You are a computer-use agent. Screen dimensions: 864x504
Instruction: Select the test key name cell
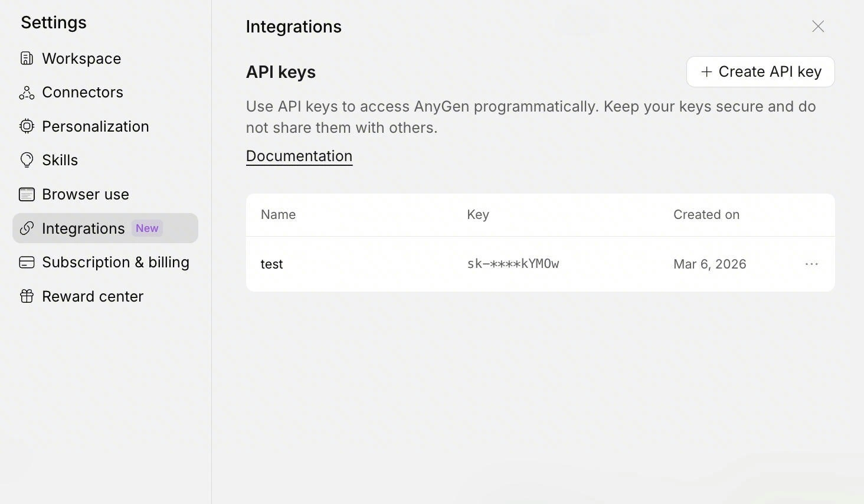(x=271, y=264)
